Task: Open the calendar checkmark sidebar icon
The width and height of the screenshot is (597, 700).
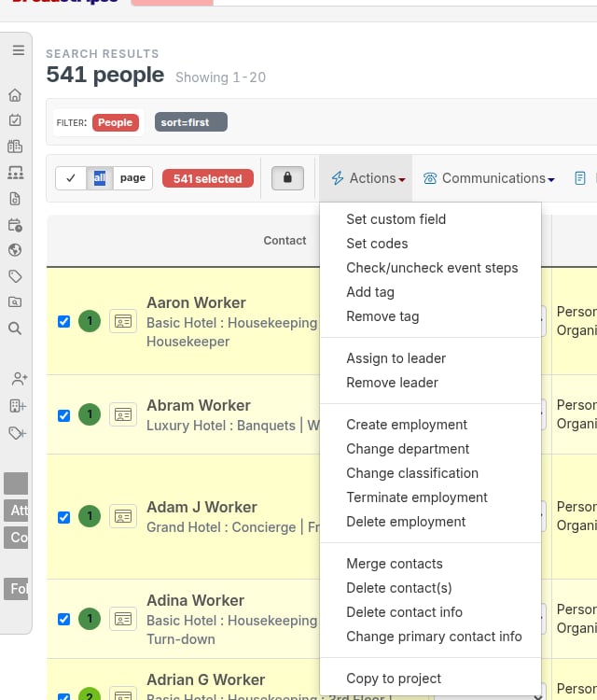Action: [15, 120]
